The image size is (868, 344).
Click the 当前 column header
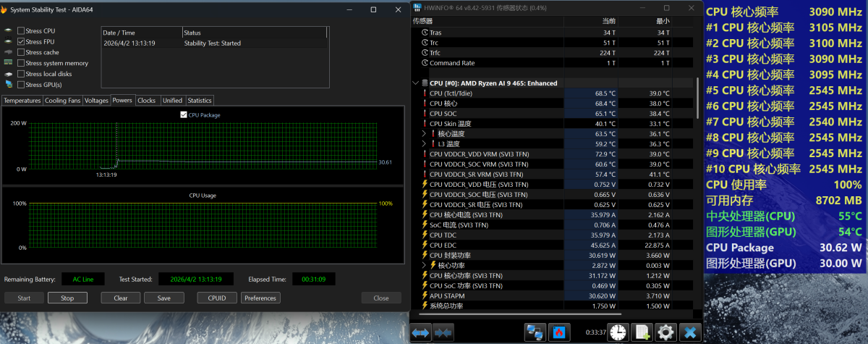pyautogui.click(x=590, y=22)
